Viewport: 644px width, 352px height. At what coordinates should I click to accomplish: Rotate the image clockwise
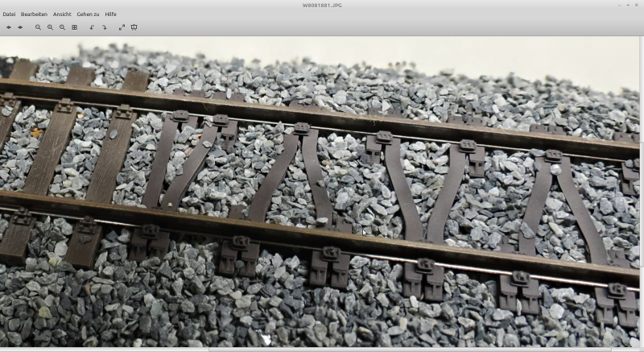coord(105,27)
